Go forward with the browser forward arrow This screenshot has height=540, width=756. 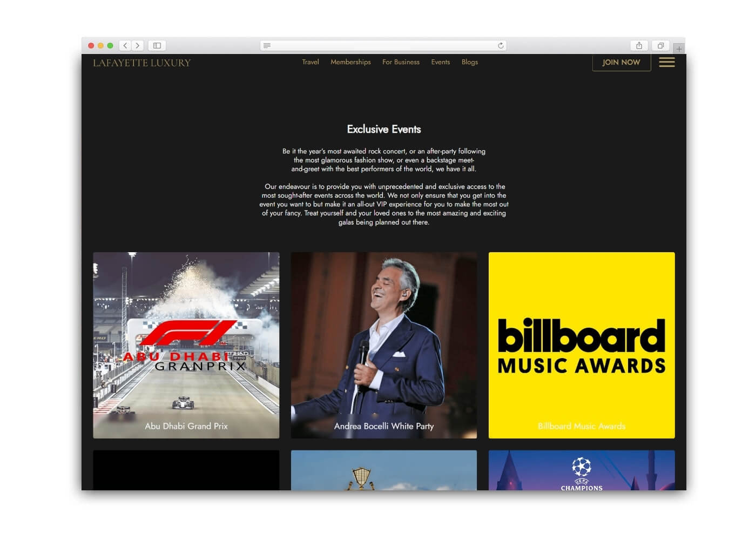pos(138,46)
